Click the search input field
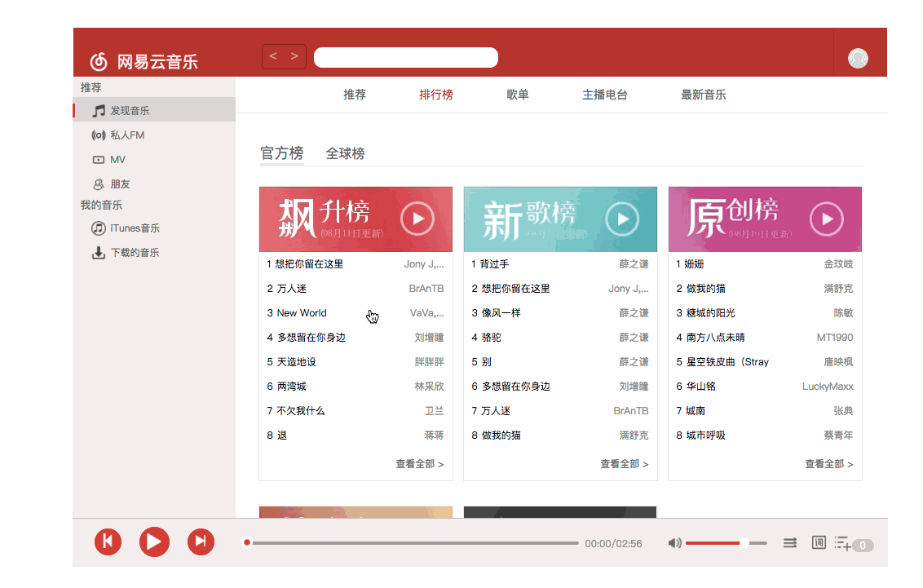Viewport: 923px width, 588px height. tap(405, 57)
